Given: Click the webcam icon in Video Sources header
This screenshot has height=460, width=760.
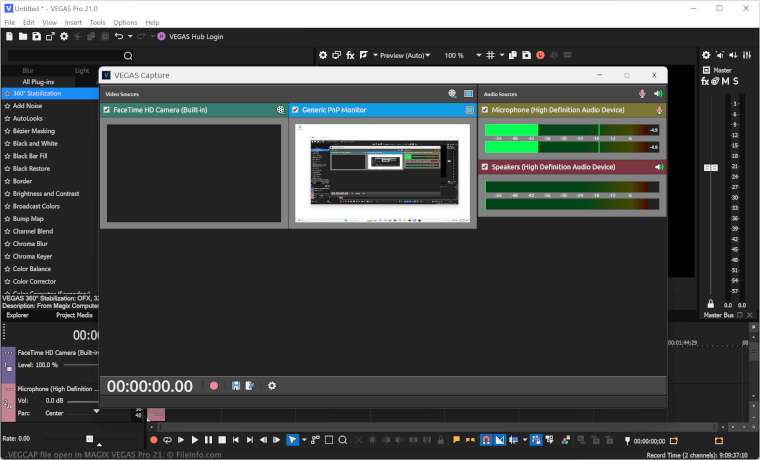Looking at the screenshot, I should coord(452,94).
